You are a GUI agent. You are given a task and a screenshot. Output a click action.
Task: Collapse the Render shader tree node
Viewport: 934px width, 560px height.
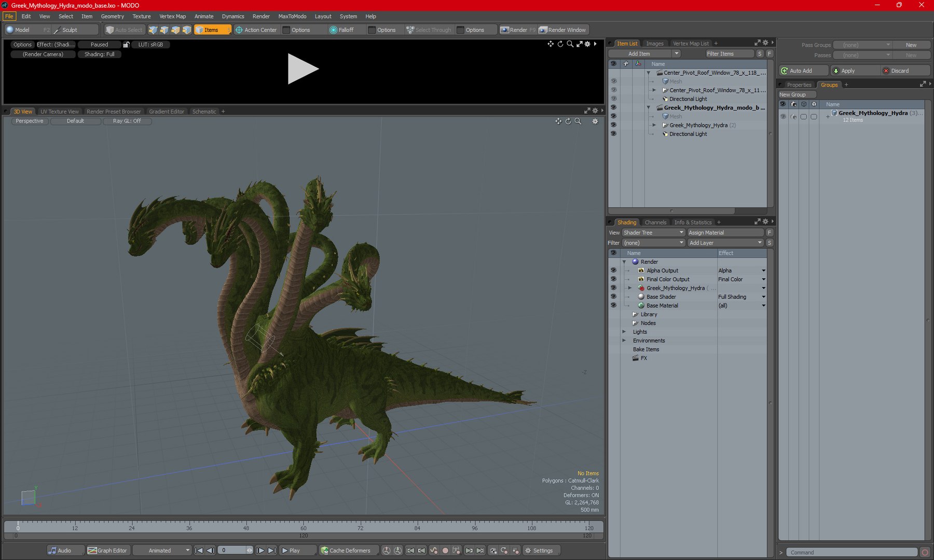click(x=624, y=262)
